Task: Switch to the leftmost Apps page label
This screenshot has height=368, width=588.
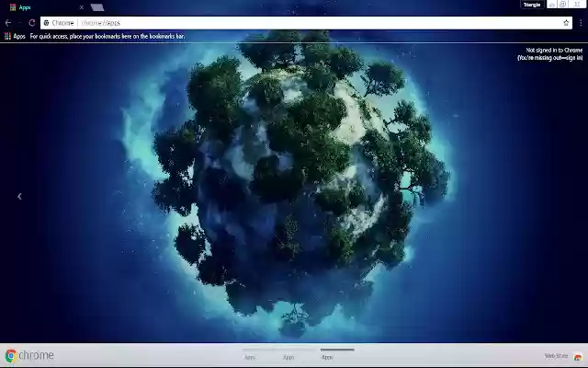Action: 250,357
